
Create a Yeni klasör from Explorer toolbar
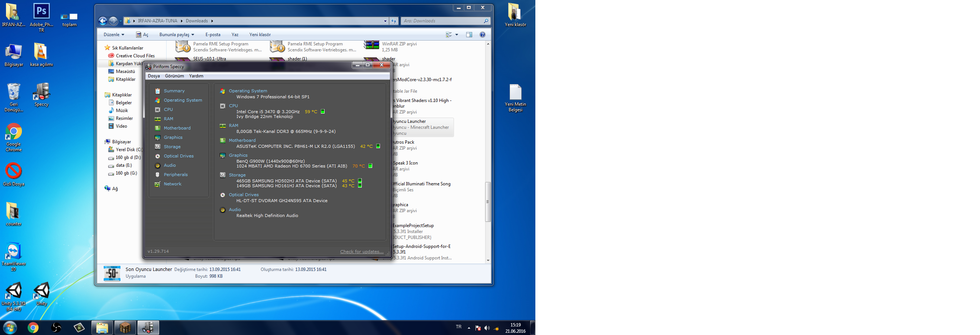coord(260,35)
